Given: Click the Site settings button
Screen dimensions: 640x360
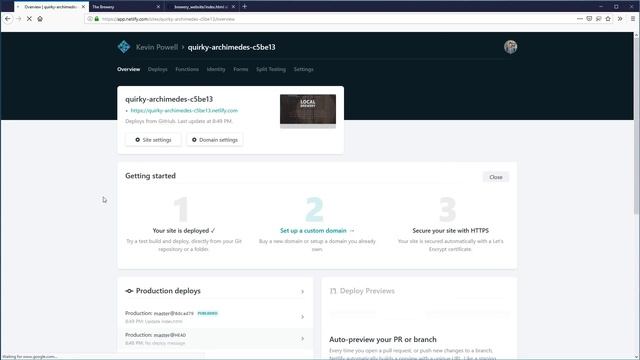Looking at the screenshot, I should [x=153, y=140].
